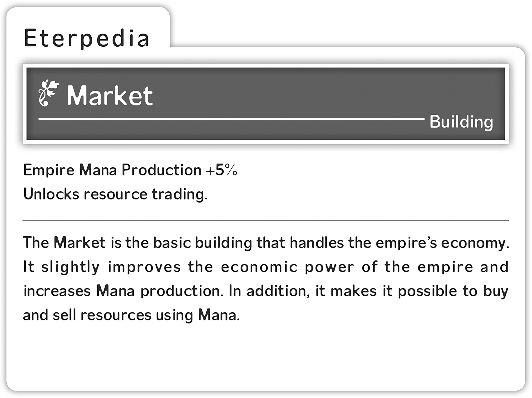This screenshot has height=398, width=532.
Task: Select the Market heading in the banner
Action: click(x=110, y=96)
